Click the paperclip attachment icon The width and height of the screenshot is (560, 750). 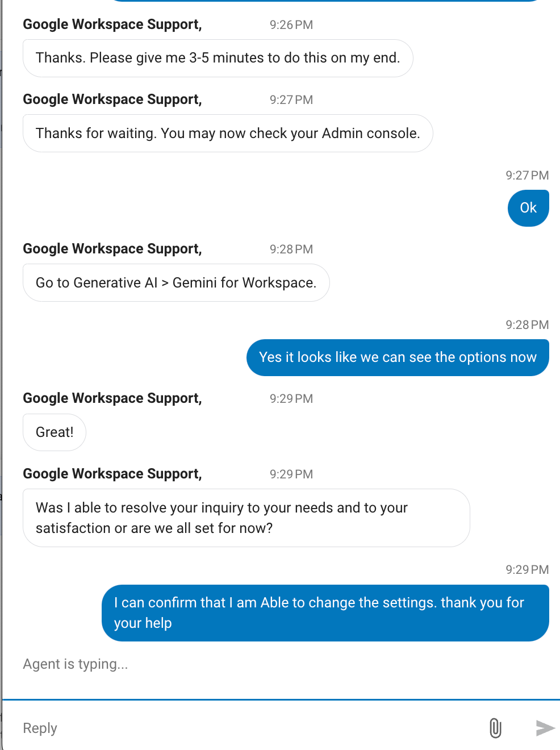[x=495, y=728]
